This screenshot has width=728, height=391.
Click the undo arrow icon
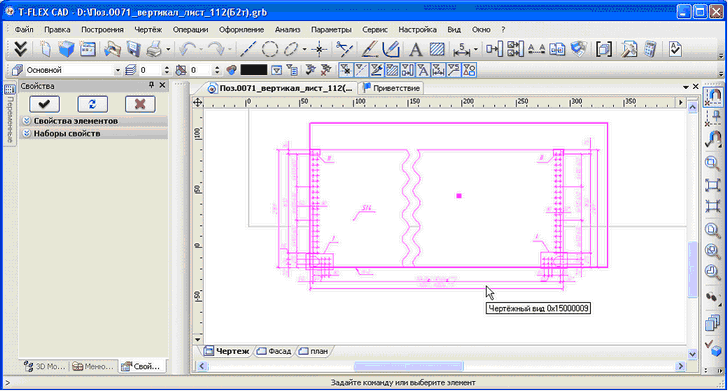(x=188, y=49)
